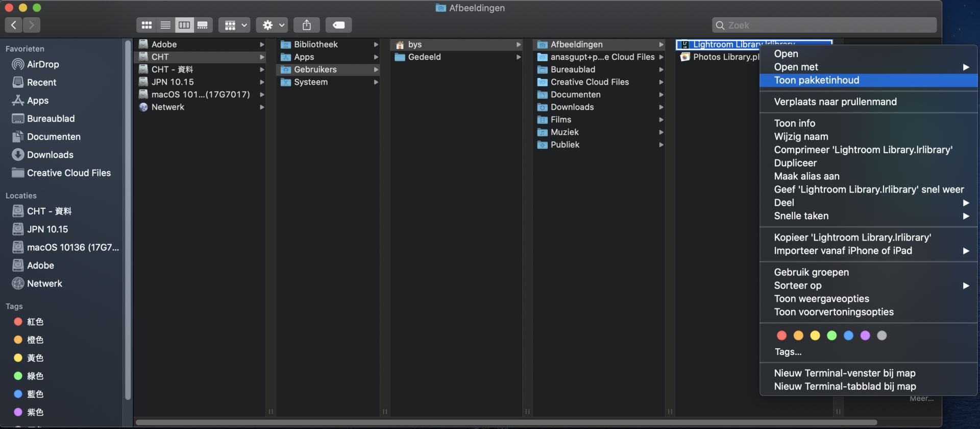Apply the purple tag in context menu
Viewport: 980px width, 429px height.
point(865,336)
